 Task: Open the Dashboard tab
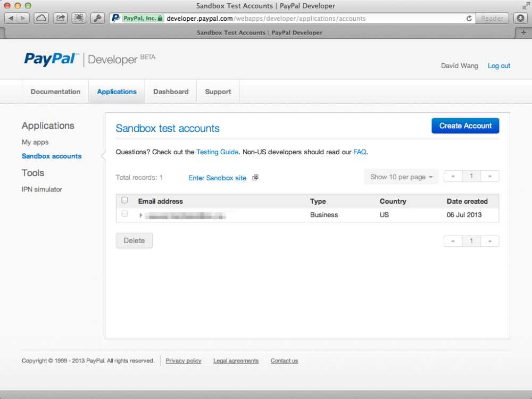pyautogui.click(x=171, y=92)
